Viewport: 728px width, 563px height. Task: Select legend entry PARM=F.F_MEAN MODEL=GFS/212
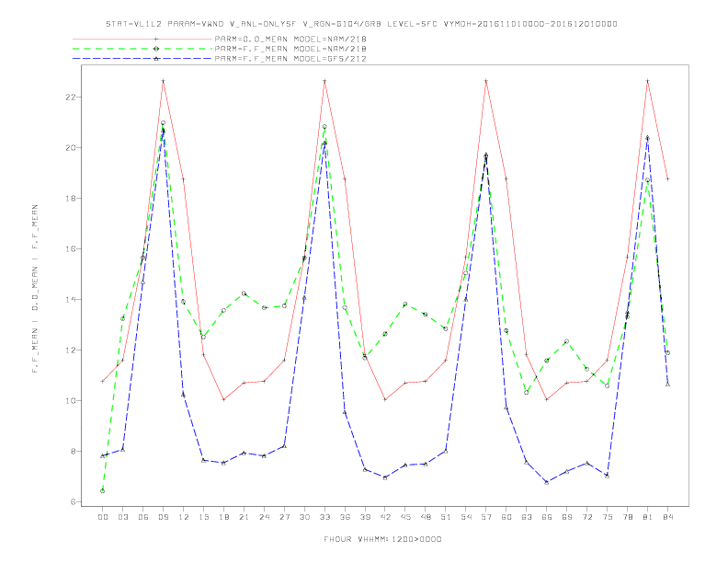coord(290,59)
